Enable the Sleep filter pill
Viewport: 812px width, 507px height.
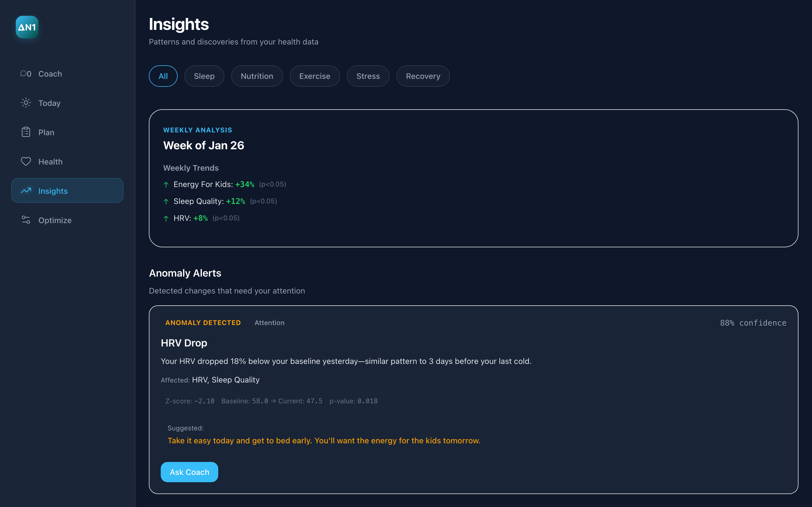(204, 76)
